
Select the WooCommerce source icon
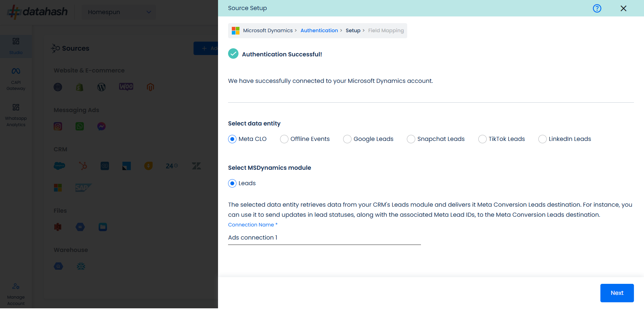coord(126,87)
